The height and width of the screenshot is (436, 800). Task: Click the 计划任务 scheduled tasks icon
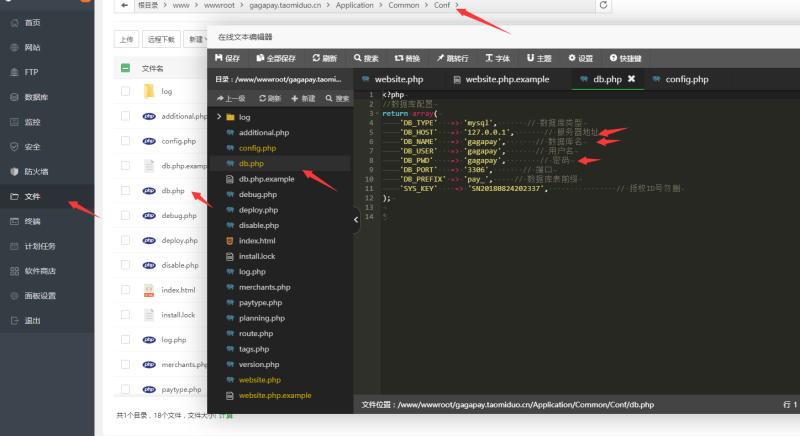(x=14, y=246)
